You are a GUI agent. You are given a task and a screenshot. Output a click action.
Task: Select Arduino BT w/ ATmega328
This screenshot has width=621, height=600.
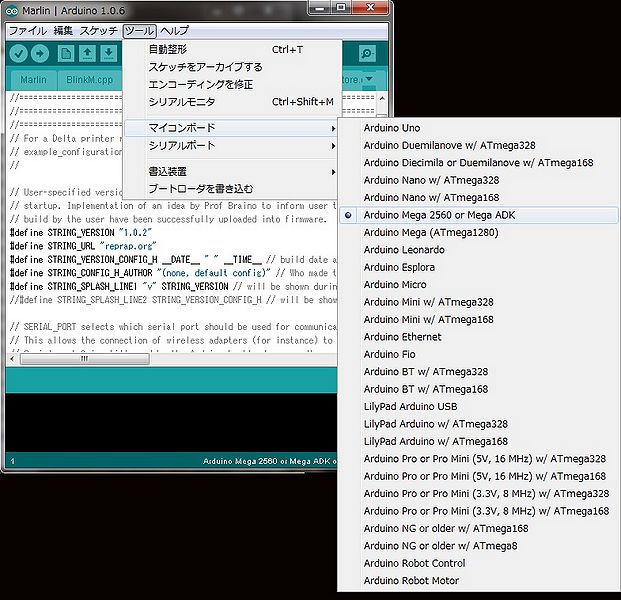pos(478,372)
